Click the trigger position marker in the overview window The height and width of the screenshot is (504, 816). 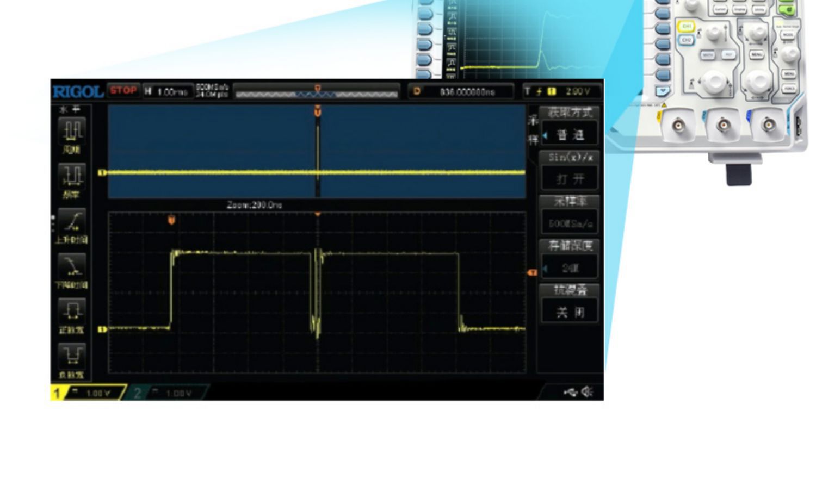318,112
